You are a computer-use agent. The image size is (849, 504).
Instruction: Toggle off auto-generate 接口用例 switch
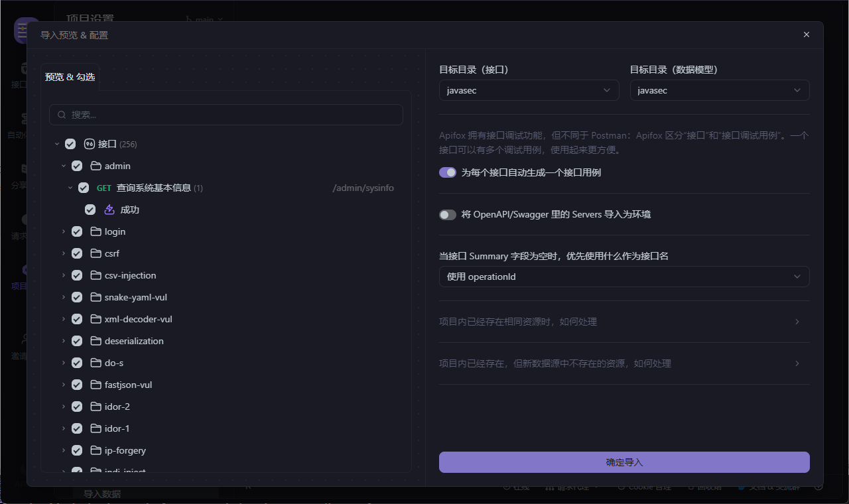click(x=448, y=172)
